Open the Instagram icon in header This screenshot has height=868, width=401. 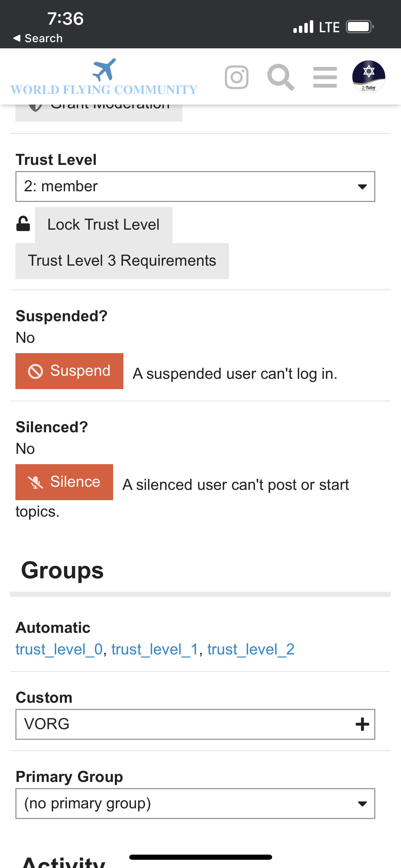[236, 77]
